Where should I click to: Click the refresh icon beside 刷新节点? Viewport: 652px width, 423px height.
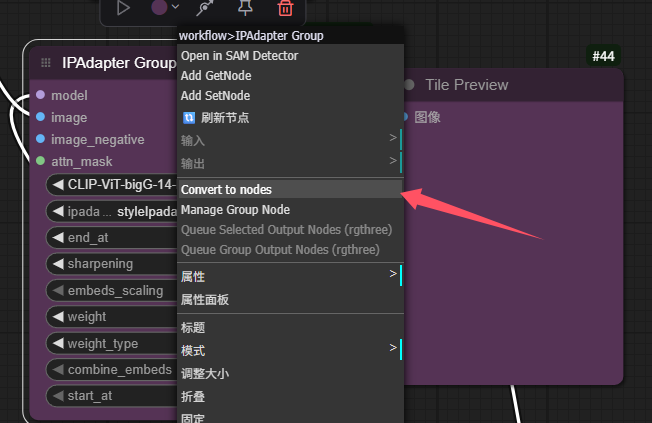pyautogui.click(x=189, y=118)
